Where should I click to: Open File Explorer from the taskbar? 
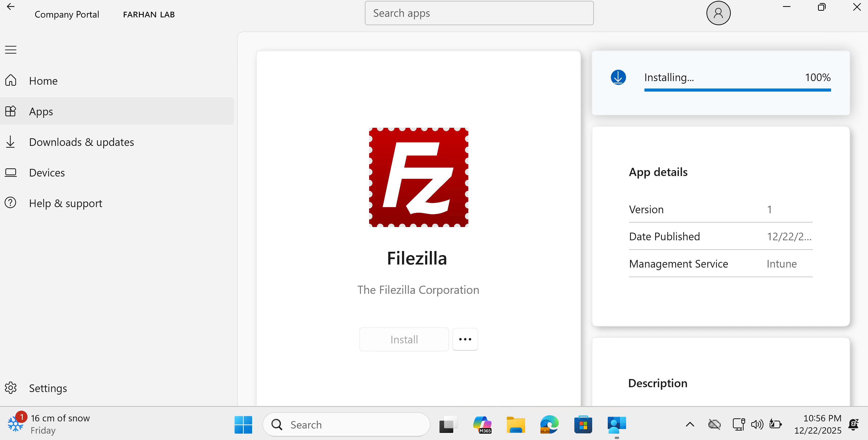[x=515, y=424]
